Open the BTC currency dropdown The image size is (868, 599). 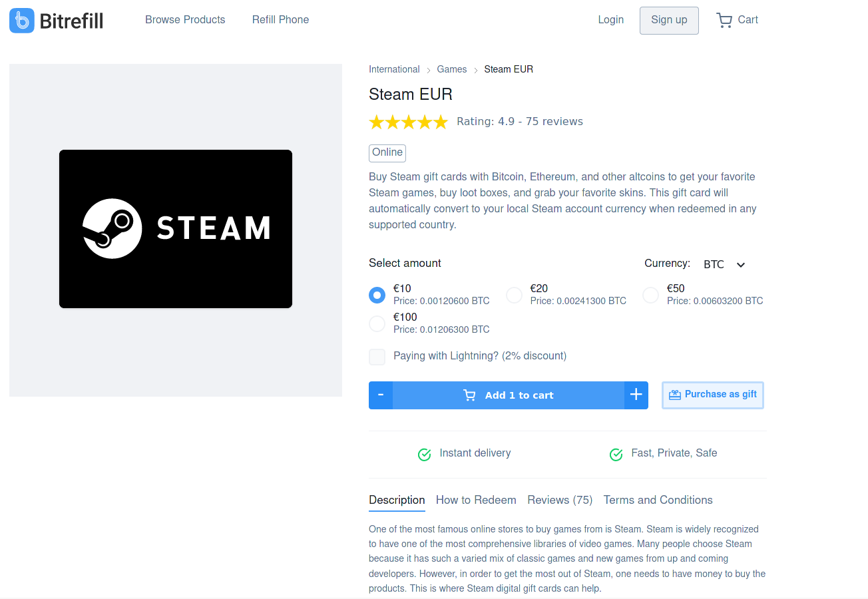coord(724,264)
